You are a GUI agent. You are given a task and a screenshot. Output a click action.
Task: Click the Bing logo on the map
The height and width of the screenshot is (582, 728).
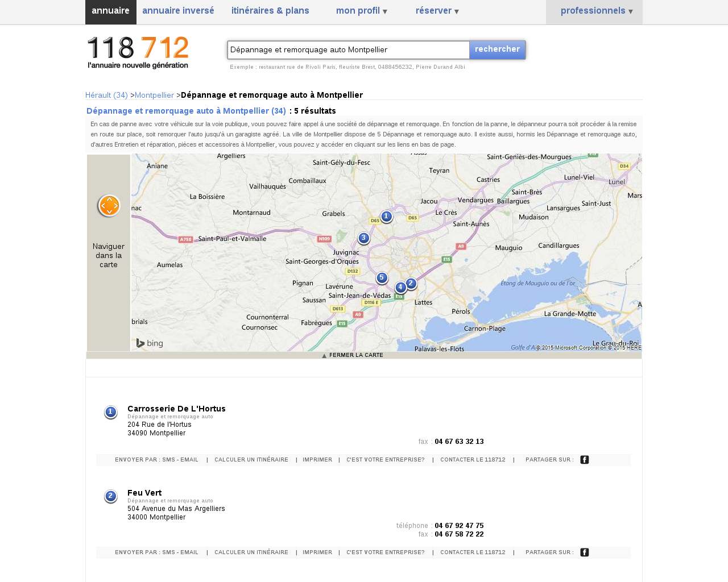pyautogui.click(x=150, y=343)
